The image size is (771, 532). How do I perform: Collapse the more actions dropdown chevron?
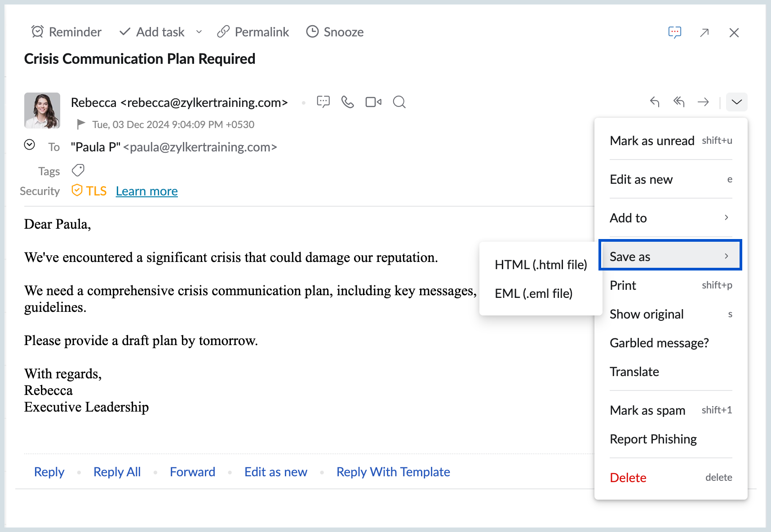point(736,102)
